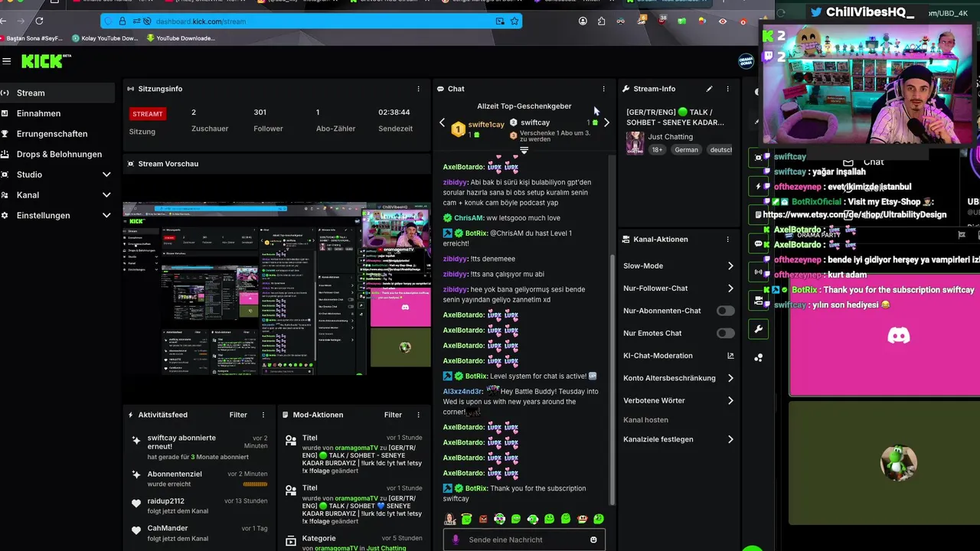
Task: Click the wrench icon in side toolbar
Action: click(x=758, y=329)
